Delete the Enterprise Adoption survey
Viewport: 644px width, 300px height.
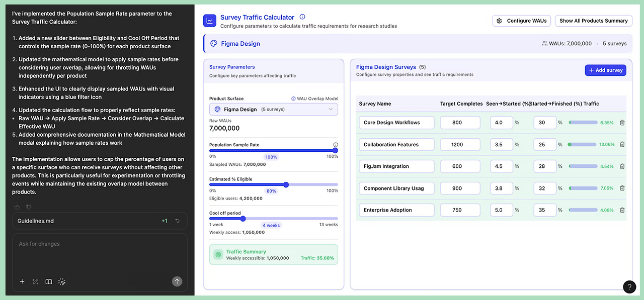pyautogui.click(x=622, y=210)
